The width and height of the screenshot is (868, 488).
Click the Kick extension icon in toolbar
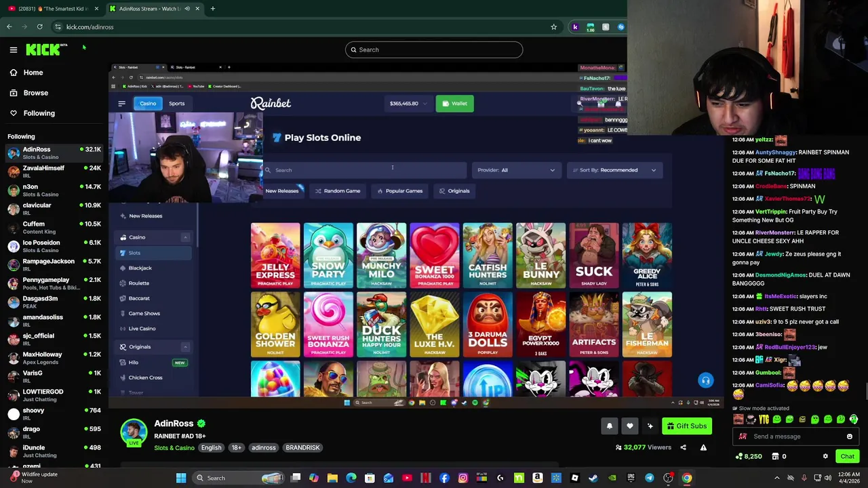point(575,27)
